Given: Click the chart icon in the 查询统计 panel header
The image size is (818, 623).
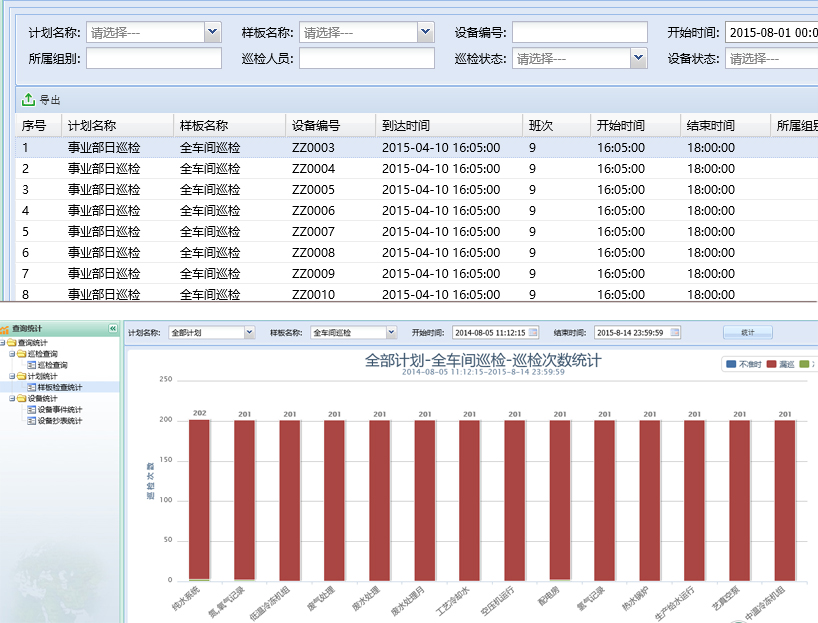Looking at the screenshot, I should point(5,329).
